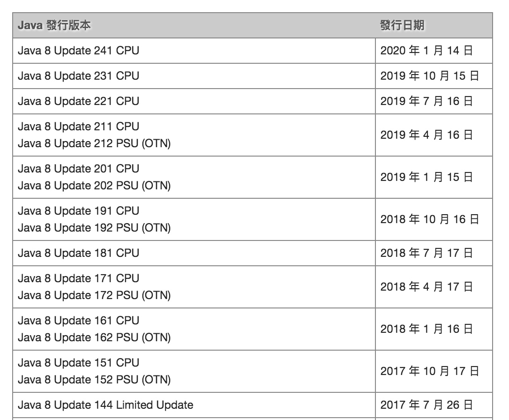509x420 pixels.
Task: Click Java 8 Update 152 PSU (OTN)
Action: [x=94, y=380]
